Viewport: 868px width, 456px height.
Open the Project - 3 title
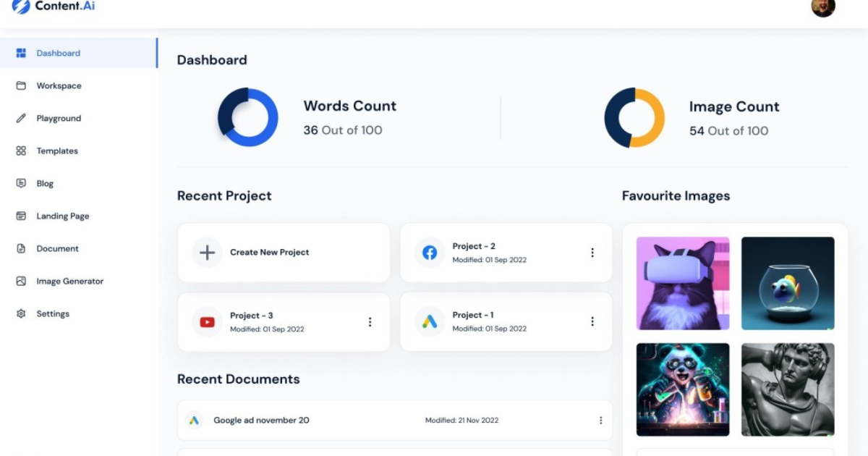pos(251,316)
